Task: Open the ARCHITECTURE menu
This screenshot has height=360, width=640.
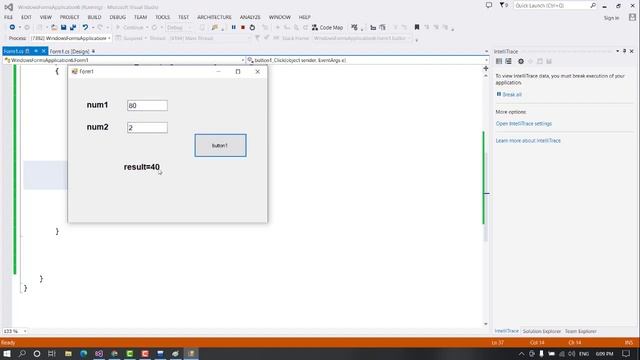Action: [x=214, y=17]
